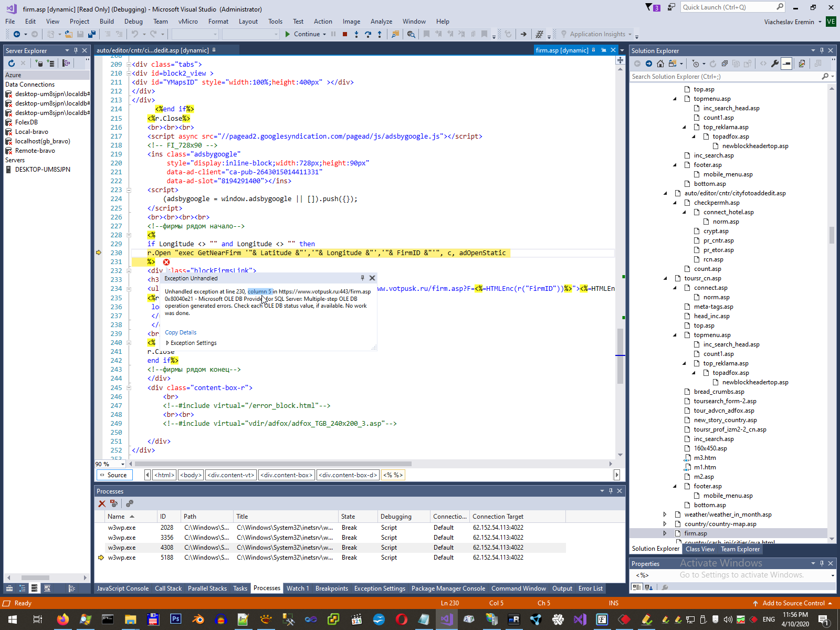Stop debugging with the red square
Viewport: 840px width, 630px height.
(x=345, y=34)
